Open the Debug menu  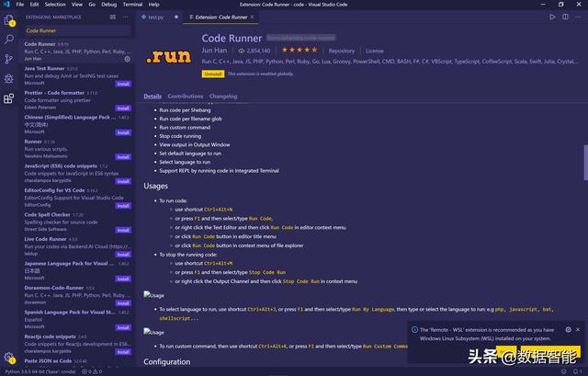pos(108,5)
